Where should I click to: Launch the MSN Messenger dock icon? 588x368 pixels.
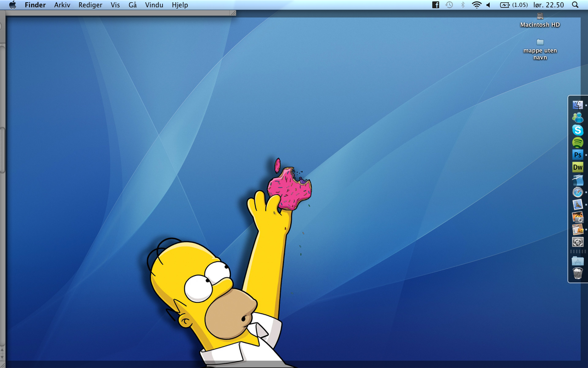[x=577, y=118]
